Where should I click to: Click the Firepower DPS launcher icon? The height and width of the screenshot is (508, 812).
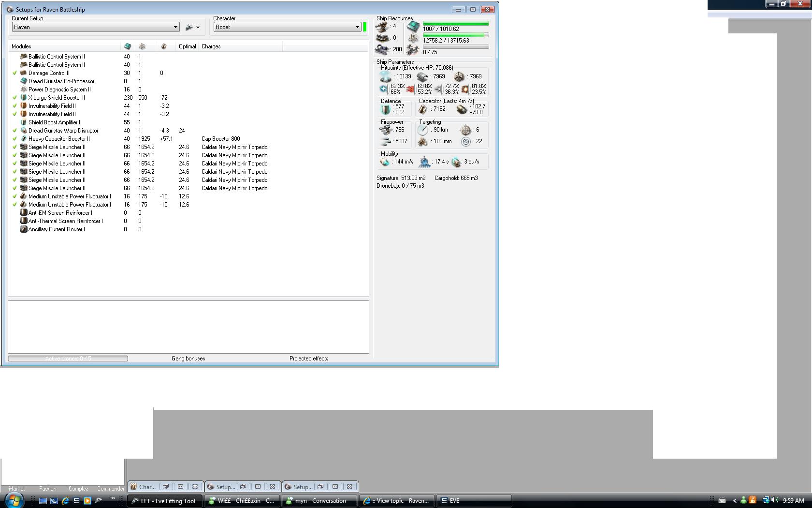[x=386, y=130]
